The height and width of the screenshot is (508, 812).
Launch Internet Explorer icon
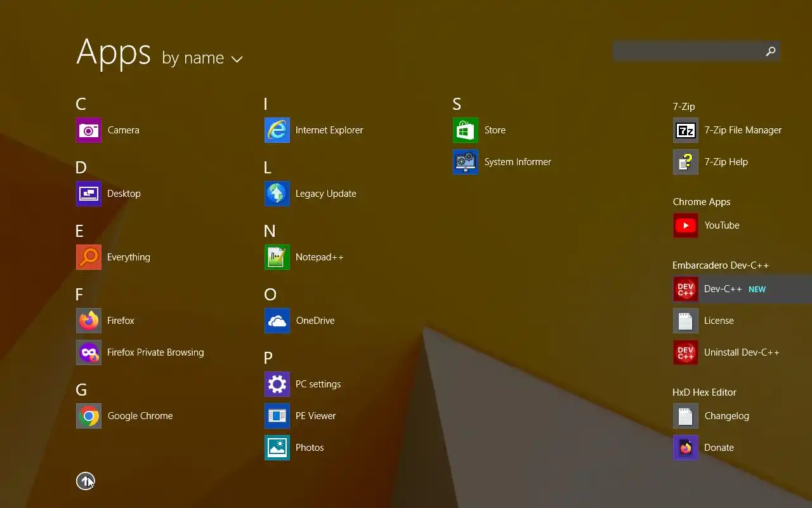tap(277, 130)
